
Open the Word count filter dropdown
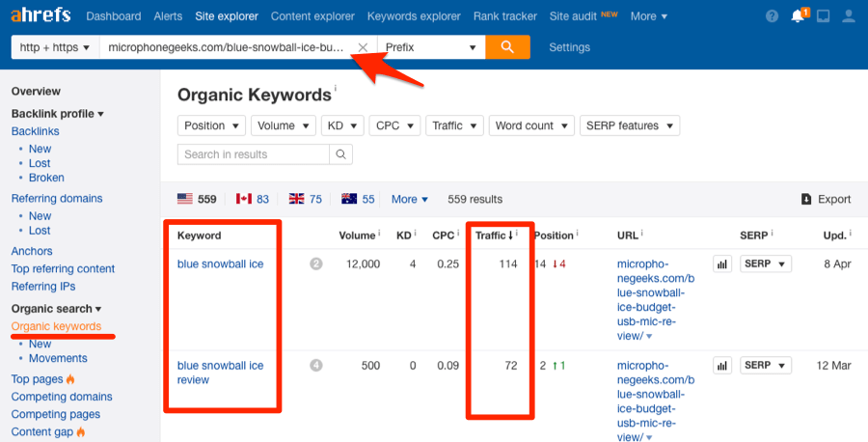(x=531, y=125)
